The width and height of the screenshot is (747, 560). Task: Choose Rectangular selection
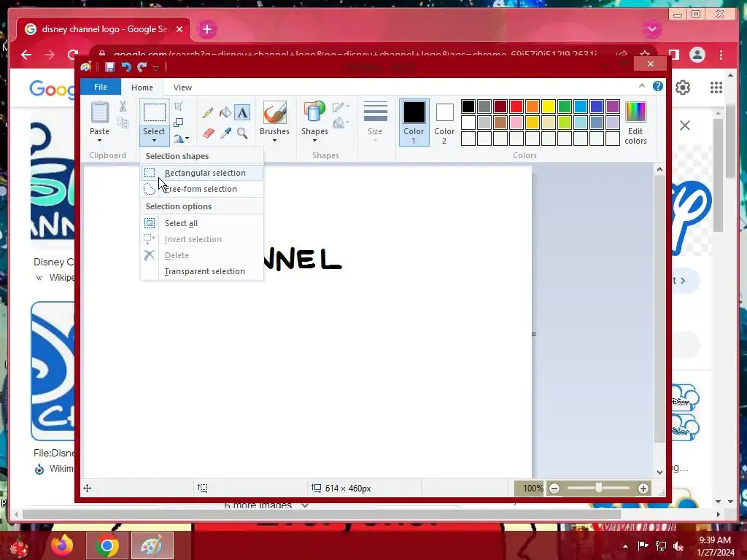pyautogui.click(x=202, y=173)
